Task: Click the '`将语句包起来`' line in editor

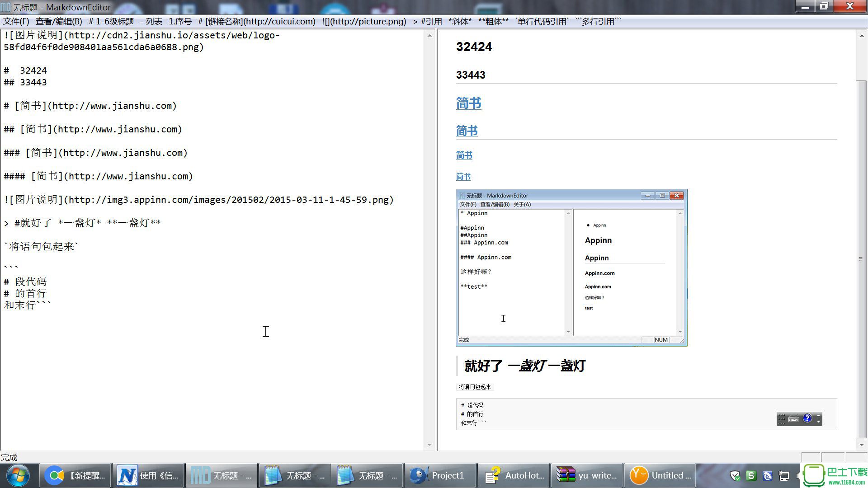Action: click(41, 247)
